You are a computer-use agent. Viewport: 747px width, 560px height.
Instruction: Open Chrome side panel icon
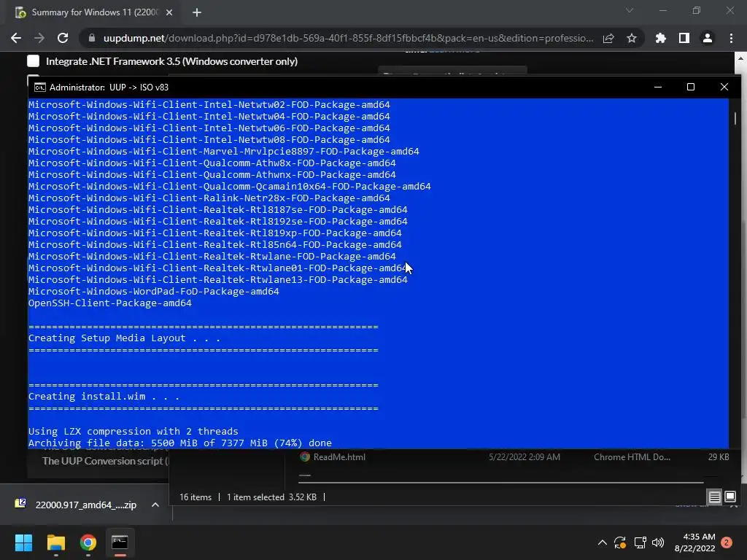click(x=684, y=38)
